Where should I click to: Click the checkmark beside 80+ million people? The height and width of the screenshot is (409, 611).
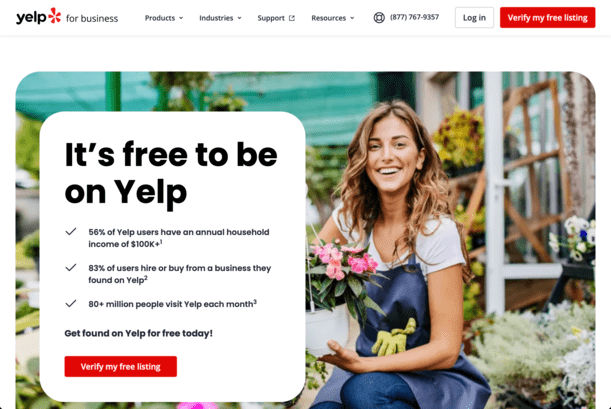(71, 303)
